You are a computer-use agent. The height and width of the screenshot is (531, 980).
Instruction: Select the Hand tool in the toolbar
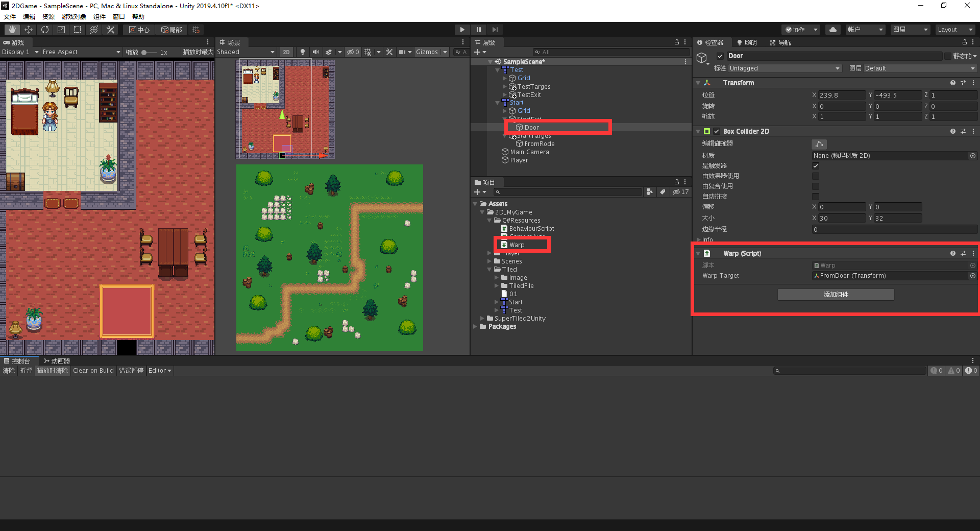11,29
